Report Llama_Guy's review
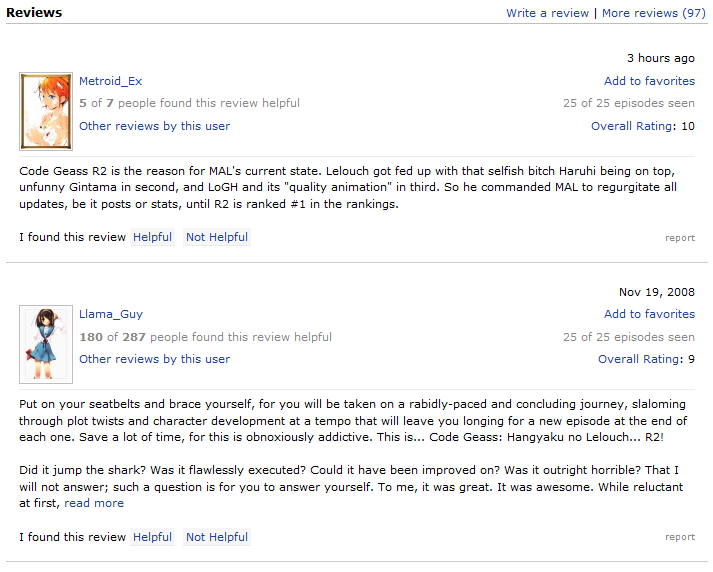The width and height of the screenshot is (713, 572). pyautogui.click(x=680, y=537)
